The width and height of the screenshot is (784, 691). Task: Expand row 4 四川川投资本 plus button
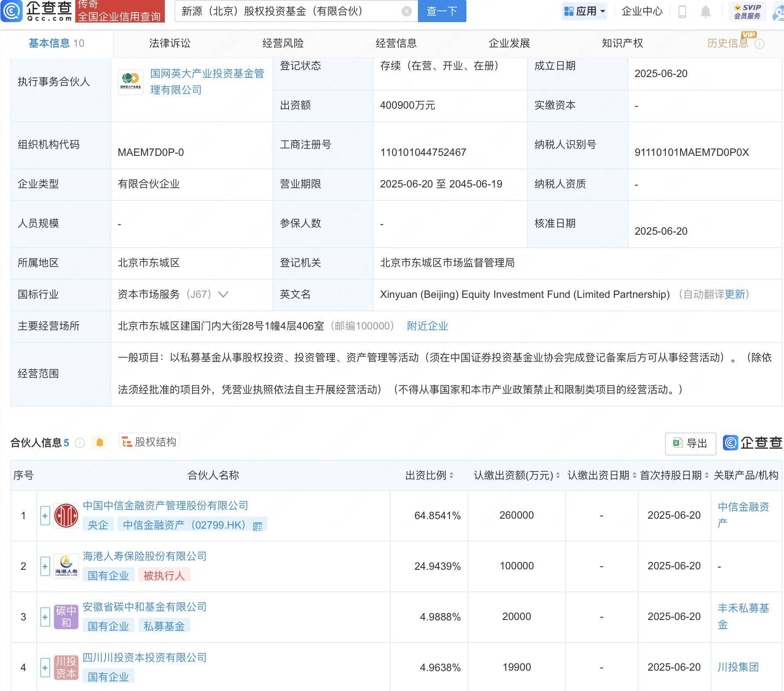click(45, 668)
